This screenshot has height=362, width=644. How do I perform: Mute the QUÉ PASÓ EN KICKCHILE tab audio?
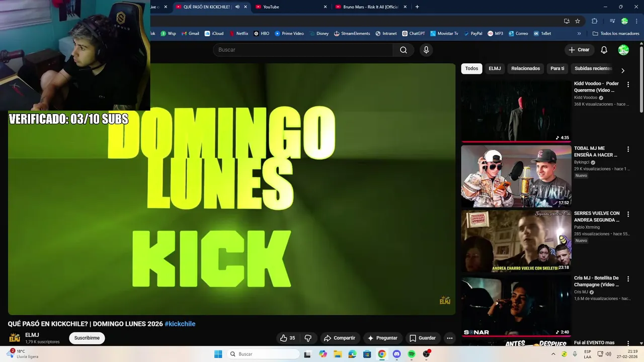pyautogui.click(x=237, y=7)
